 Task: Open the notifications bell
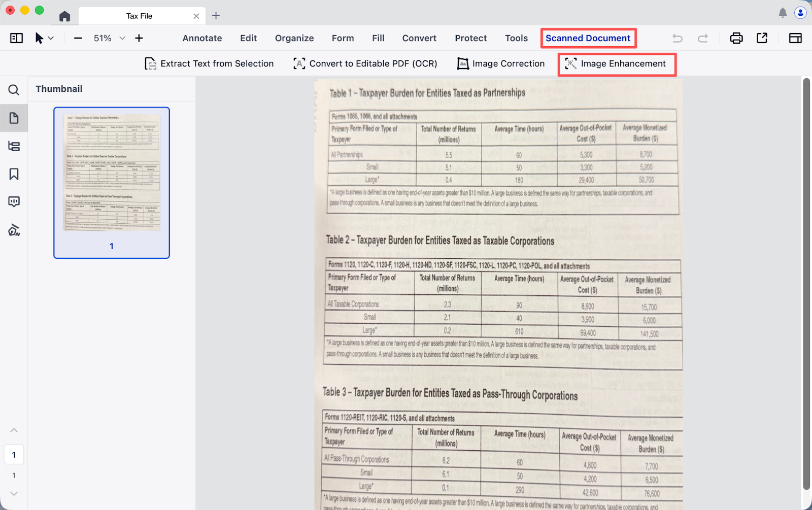(783, 13)
